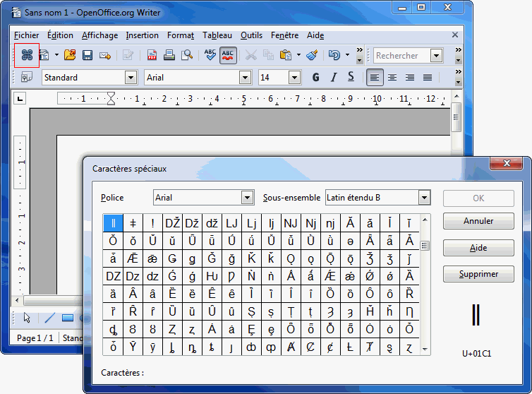Open the font size 14 dropdown
The height and width of the screenshot is (394, 532).
294,78
